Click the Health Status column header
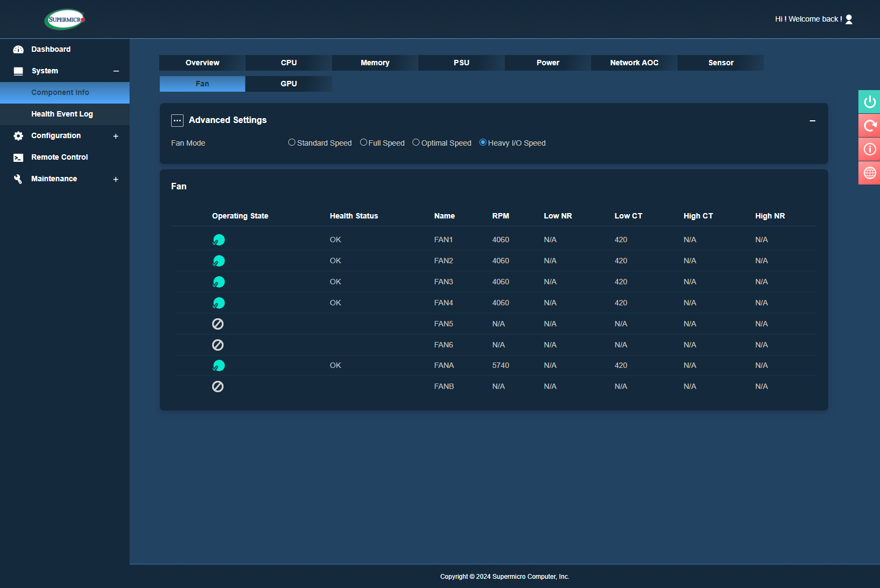Viewport: 880px width, 588px height. 354,216
